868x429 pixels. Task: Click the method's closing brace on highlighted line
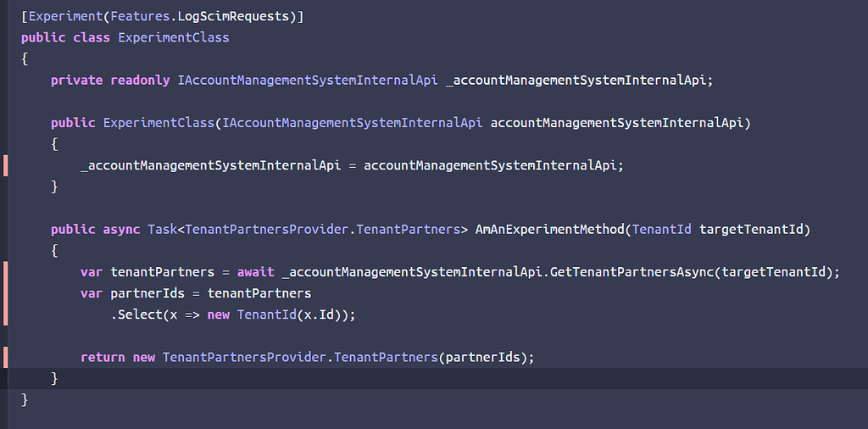54,378
